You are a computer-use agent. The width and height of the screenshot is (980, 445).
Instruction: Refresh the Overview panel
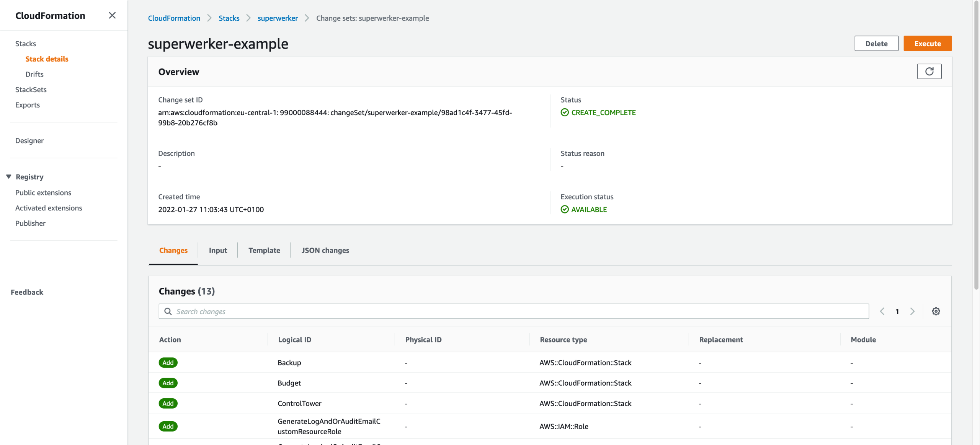click(x=929, y=72)
